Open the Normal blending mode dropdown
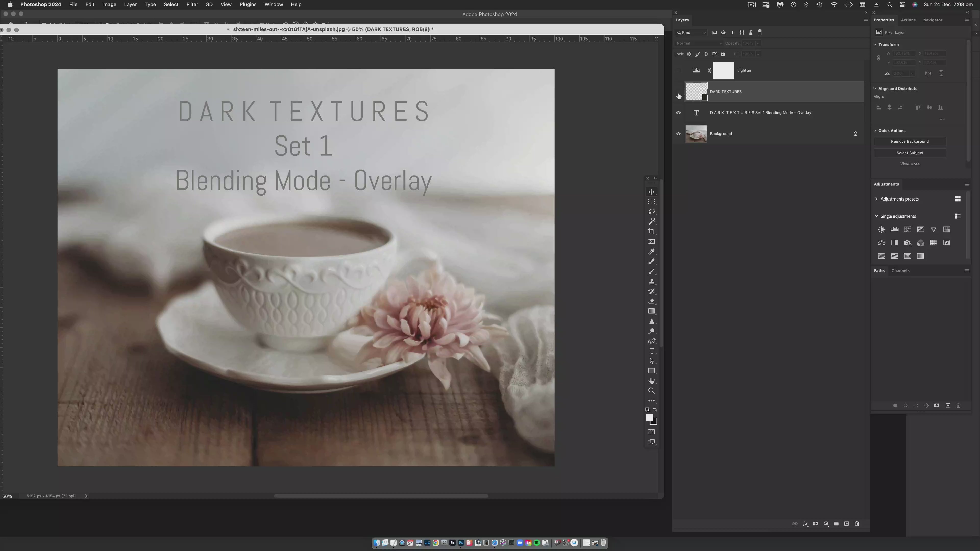This screenshot has height=551, width=980. (x=699, y=43)
